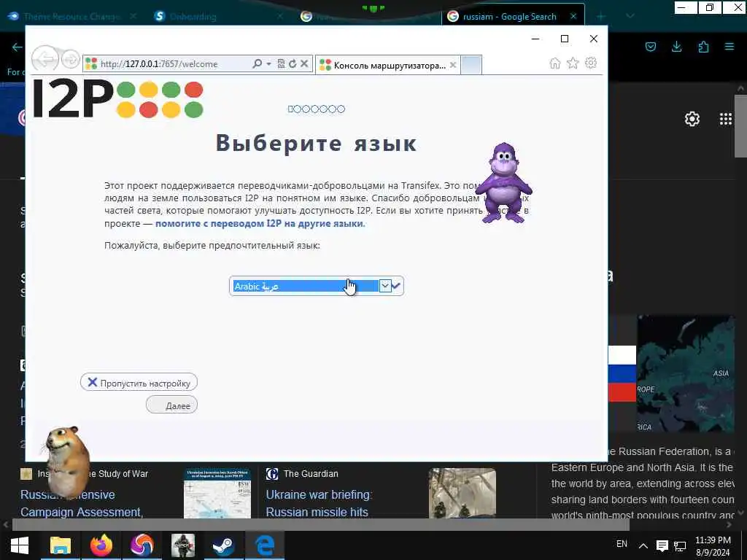This screenshot has width=747, height=560.
Task: Open the IE home page icon
Action: pos(555,63)
